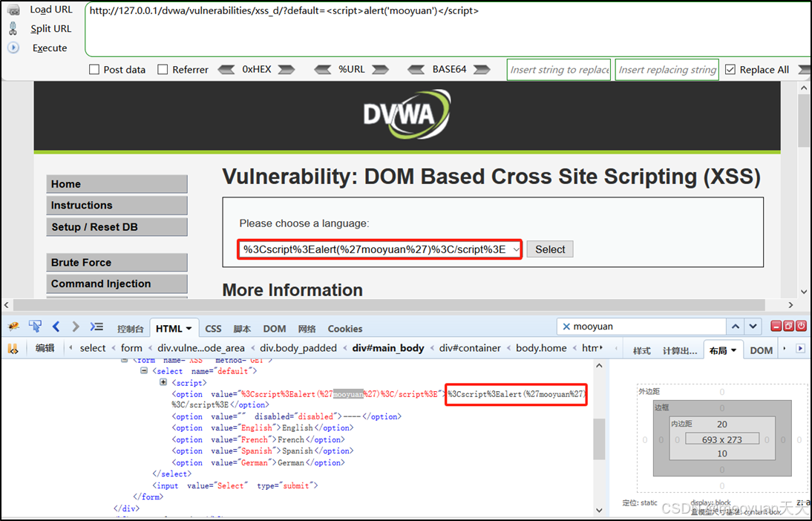Click the left arrow beside 0xHEX
Viewport: 812px width, 521px height.
[226, 70]
